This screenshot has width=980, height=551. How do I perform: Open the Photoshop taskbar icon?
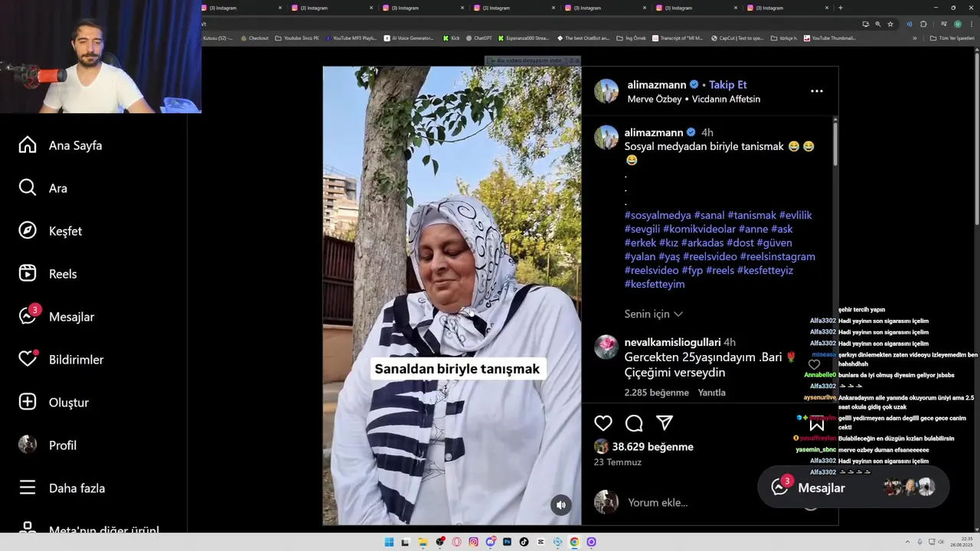pyautogui.click(x=507, y=542)
